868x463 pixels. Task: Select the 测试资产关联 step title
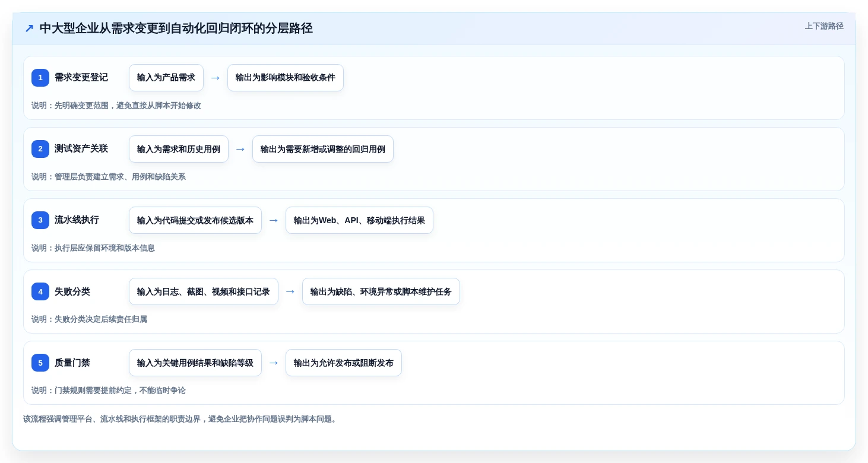(x=81, y=149)
